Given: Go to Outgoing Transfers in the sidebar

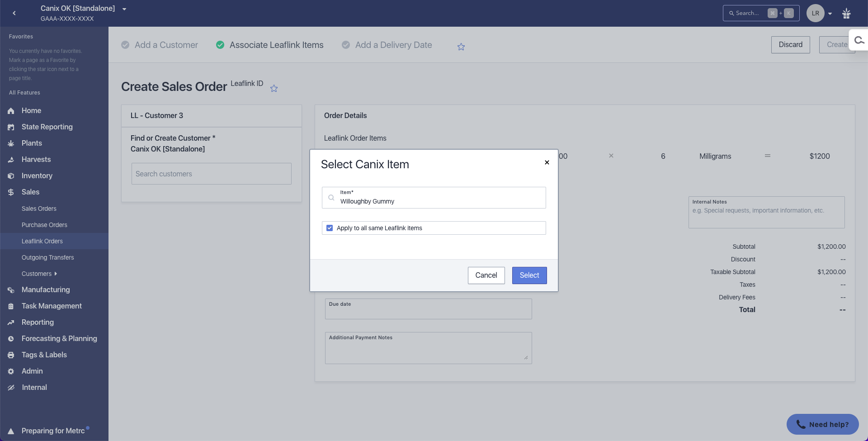Looking at the screenshot, I should (47, 257).
